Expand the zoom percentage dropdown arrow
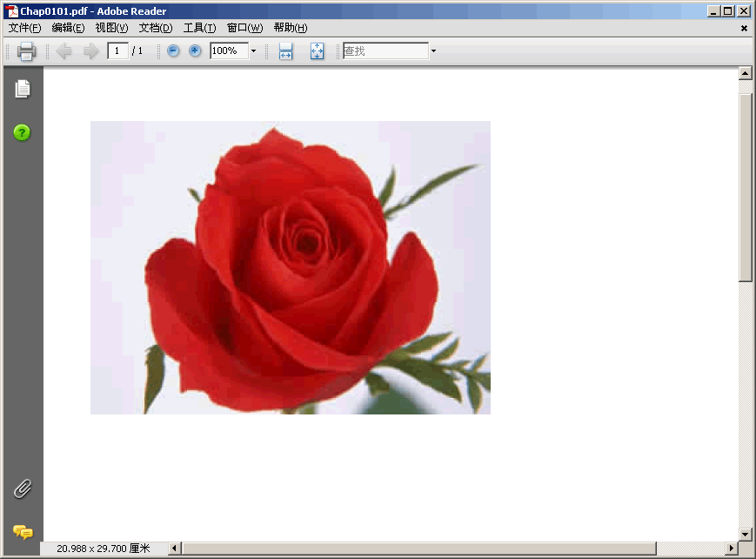Image resolution: width=756 pixels, height=559 pixels. coord(254,51)
